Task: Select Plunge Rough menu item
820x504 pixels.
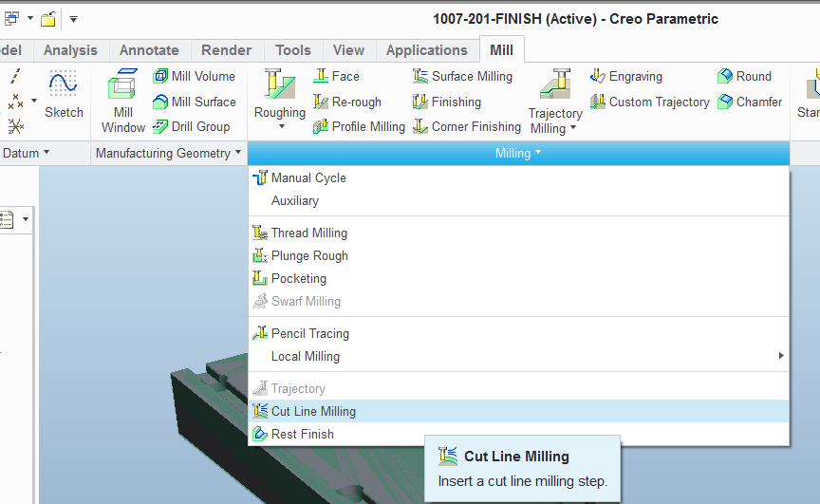Action: click(x=518, y=255)
